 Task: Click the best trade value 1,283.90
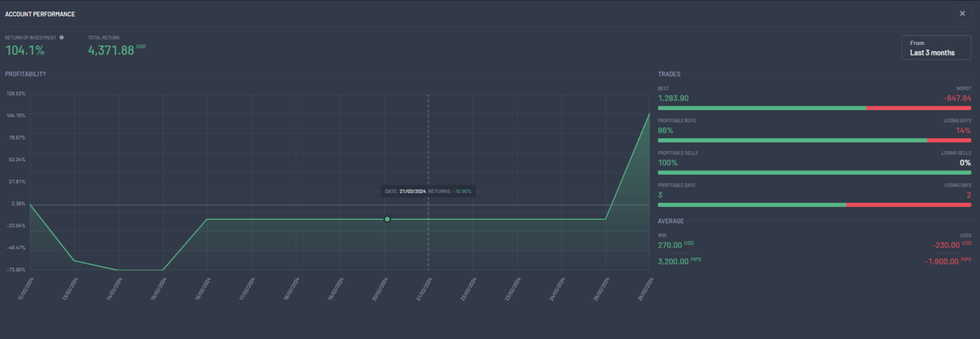click(x=673, y=98)
